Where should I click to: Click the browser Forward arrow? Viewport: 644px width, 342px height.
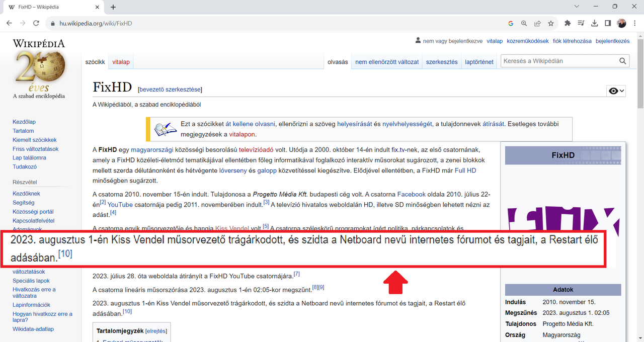click(x=23, y=23)
